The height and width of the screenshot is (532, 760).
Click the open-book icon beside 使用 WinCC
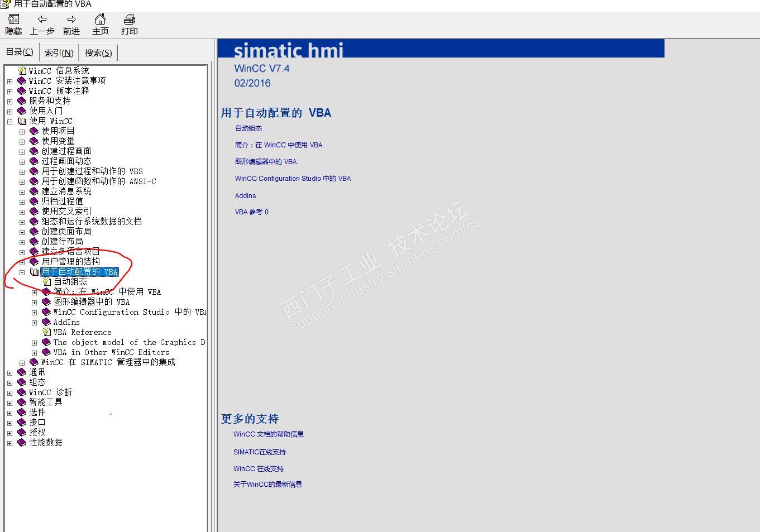click(22, 121)
